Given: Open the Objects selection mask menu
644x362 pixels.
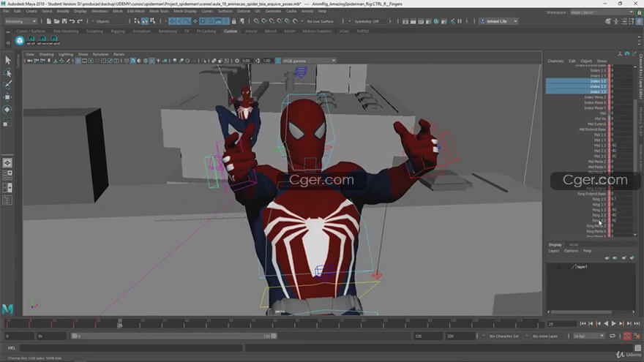Looking at the screenshot, I should pos(102,21).
